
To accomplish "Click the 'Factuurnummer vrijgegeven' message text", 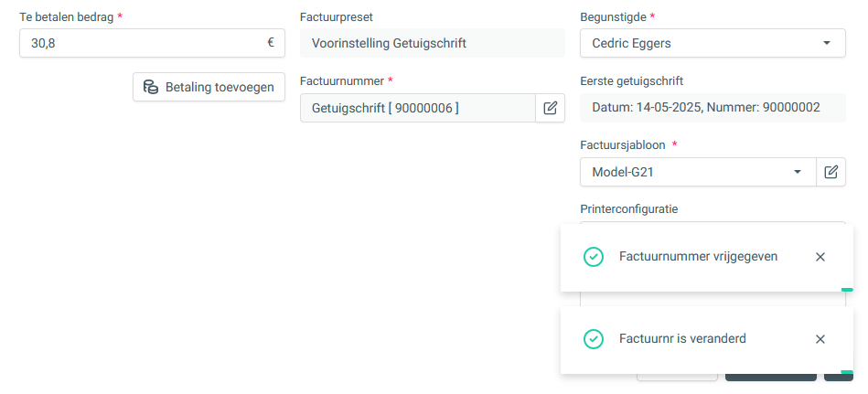I will click(698, 257).
